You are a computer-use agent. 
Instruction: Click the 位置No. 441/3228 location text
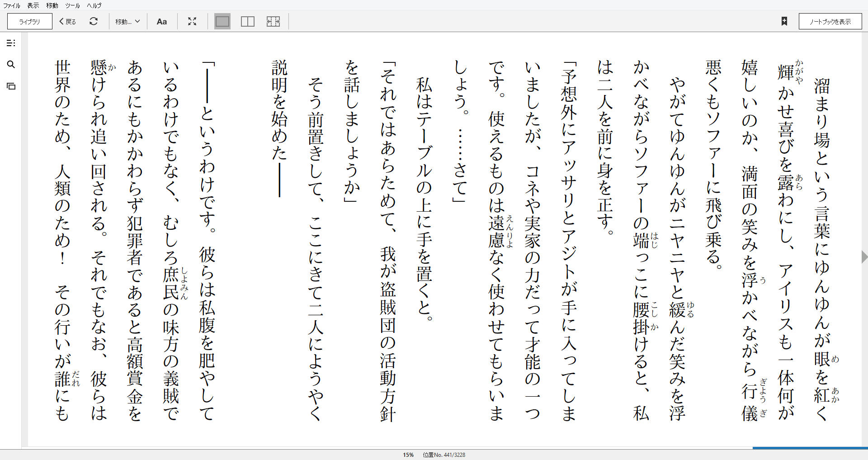444,455
